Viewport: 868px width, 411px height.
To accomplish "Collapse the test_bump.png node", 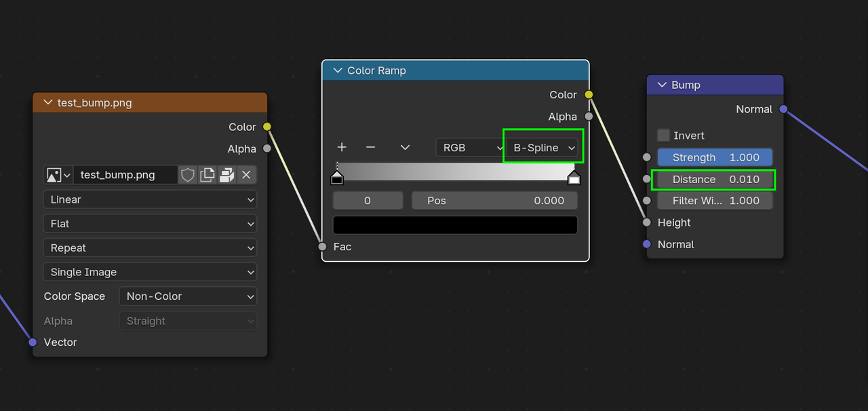I will pyautogui.click(x=47, y=103).
